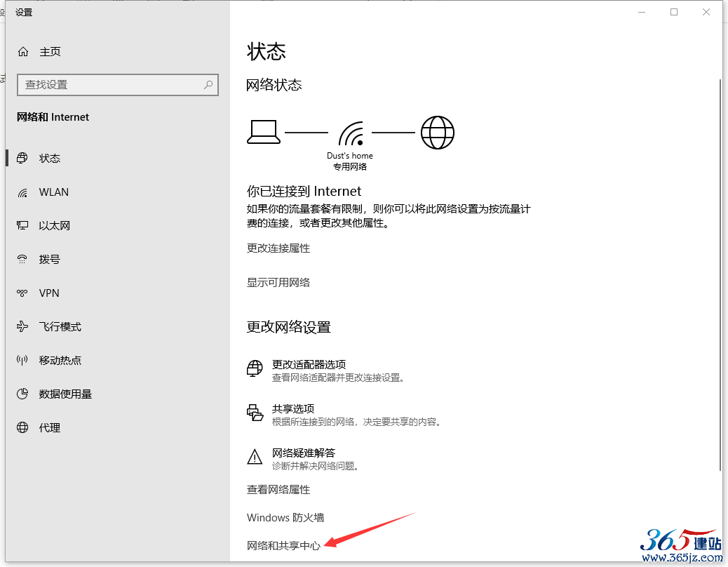Click the 数据使用量 pie chart icon
The image size is (728, 567).
(23, 394)
